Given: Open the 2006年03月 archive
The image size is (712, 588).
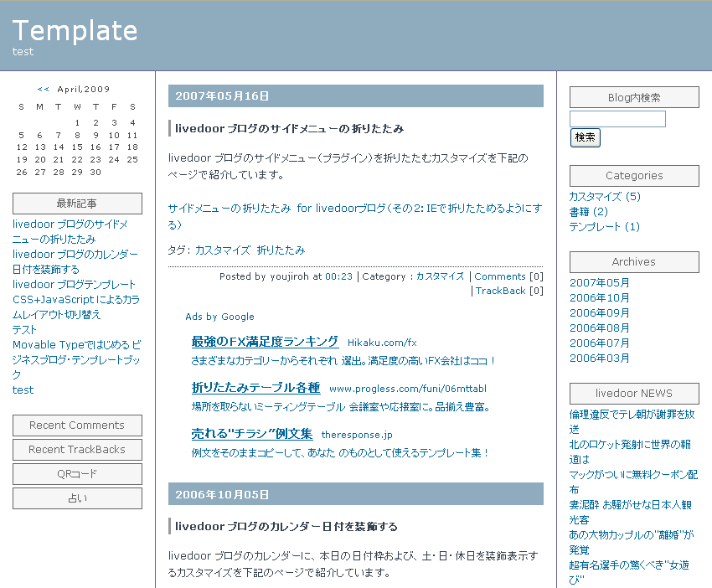Looking at the screenshot, I should point(600,358).
